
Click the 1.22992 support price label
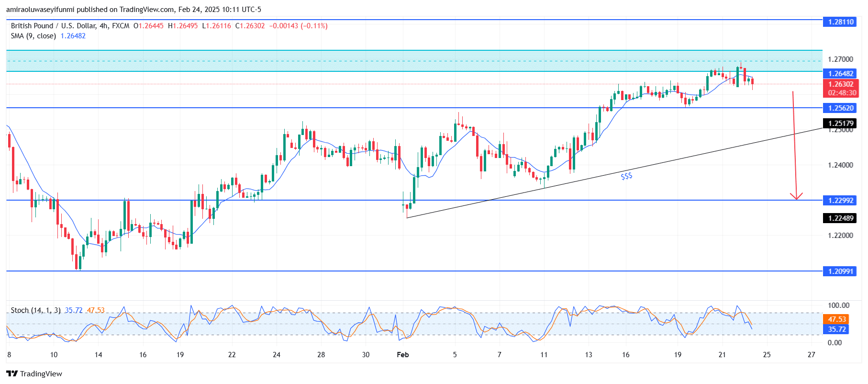point(841,200)
